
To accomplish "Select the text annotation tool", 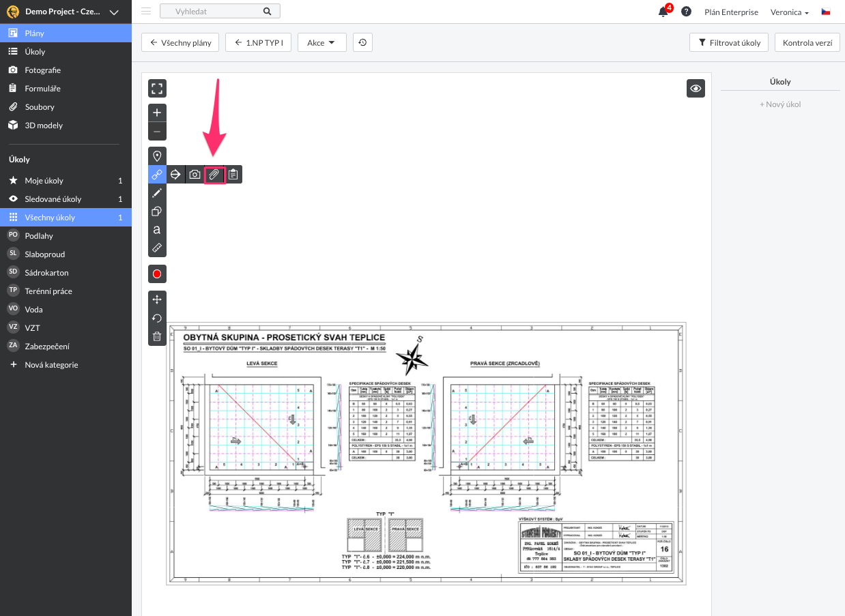I will [157, 230].
